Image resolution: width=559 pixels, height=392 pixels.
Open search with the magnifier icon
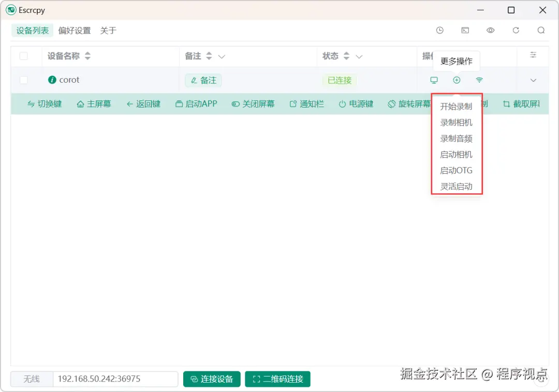pos(541,30)
